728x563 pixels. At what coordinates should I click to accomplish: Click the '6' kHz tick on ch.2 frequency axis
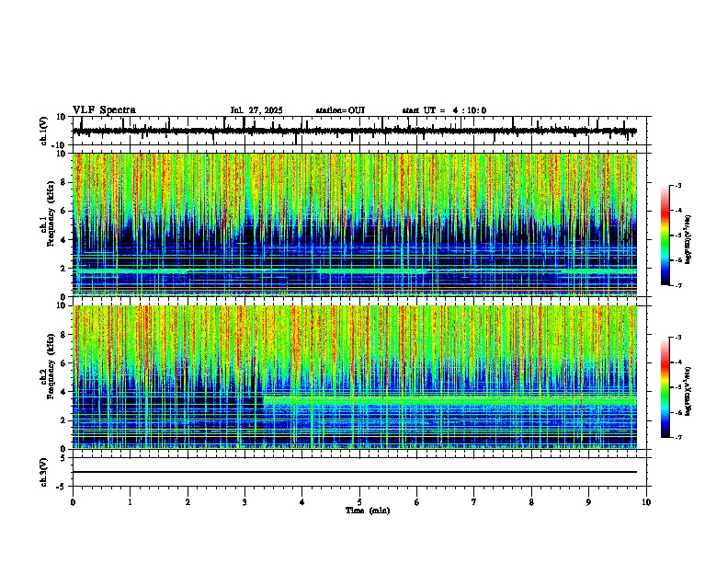pyautogui.click(x=64, y=362)
